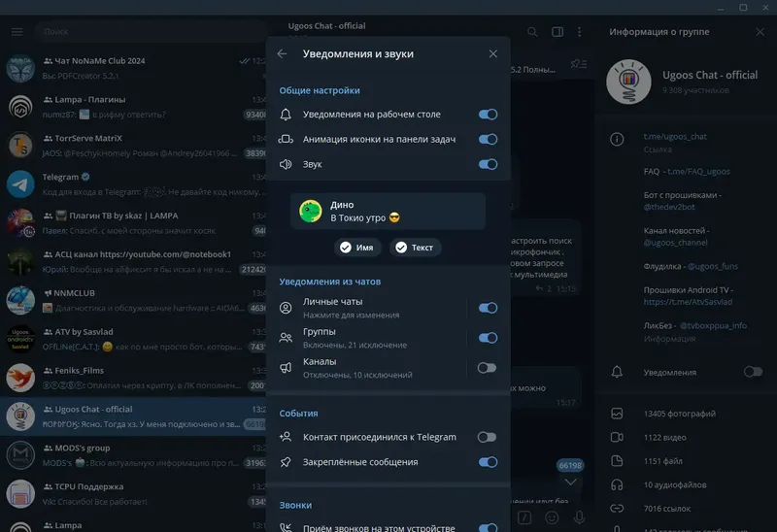The image size is (777, 532).
Task: Open 7016 ссылок shared links
Action: coord(686,509)
